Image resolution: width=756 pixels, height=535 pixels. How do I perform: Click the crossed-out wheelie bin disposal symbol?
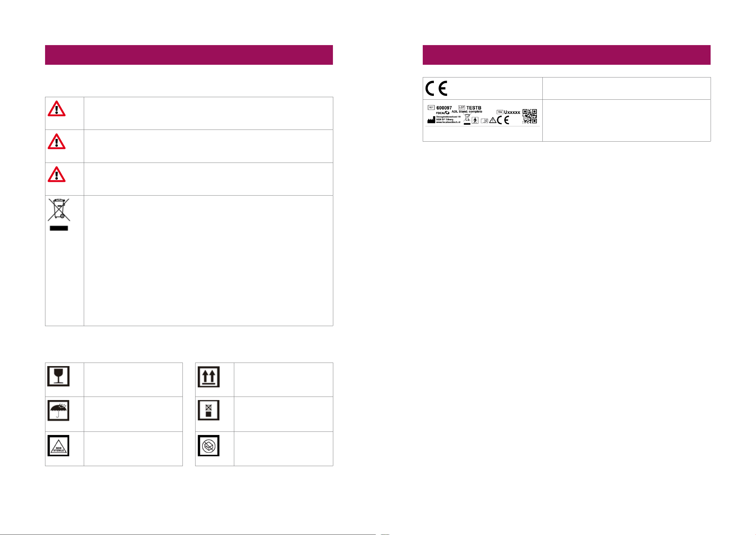[x=59, y=214]
